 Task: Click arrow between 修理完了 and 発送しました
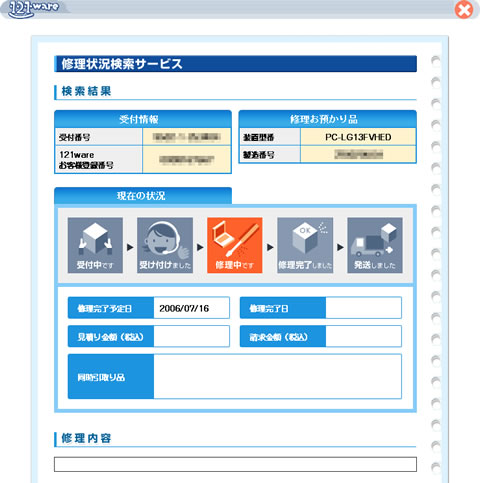[340, 247]
